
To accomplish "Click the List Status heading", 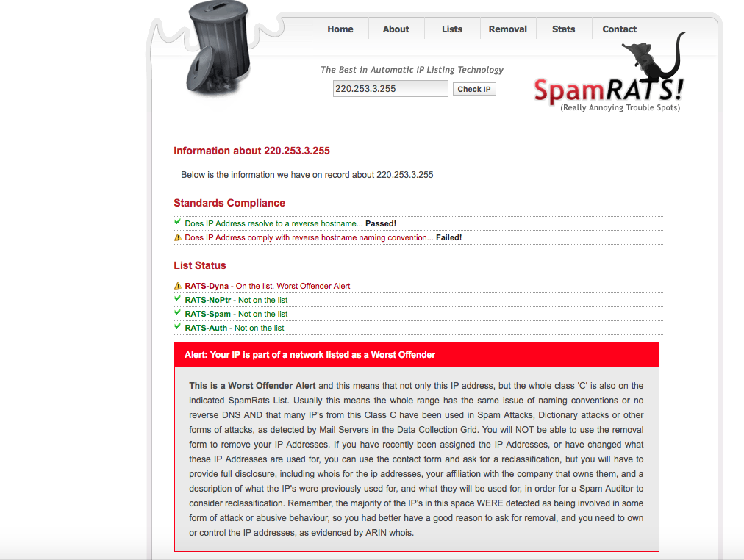I will [x=200, y=265].
